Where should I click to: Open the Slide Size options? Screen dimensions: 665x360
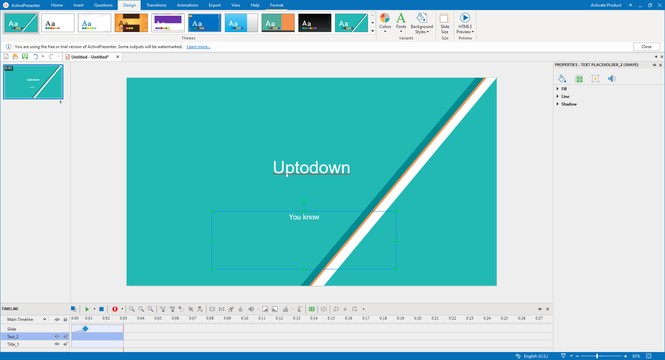(x=444, y=24)
